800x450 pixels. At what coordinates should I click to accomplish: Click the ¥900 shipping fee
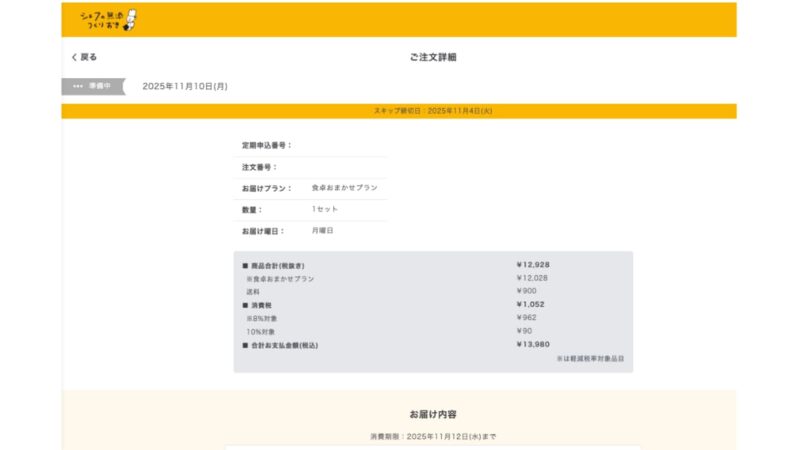tap(526, 291)
